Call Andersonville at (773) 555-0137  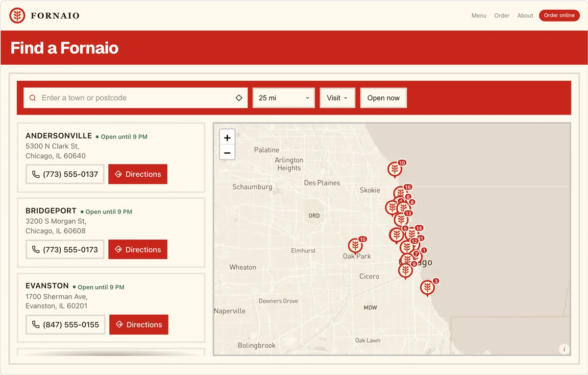pos(65,174)
